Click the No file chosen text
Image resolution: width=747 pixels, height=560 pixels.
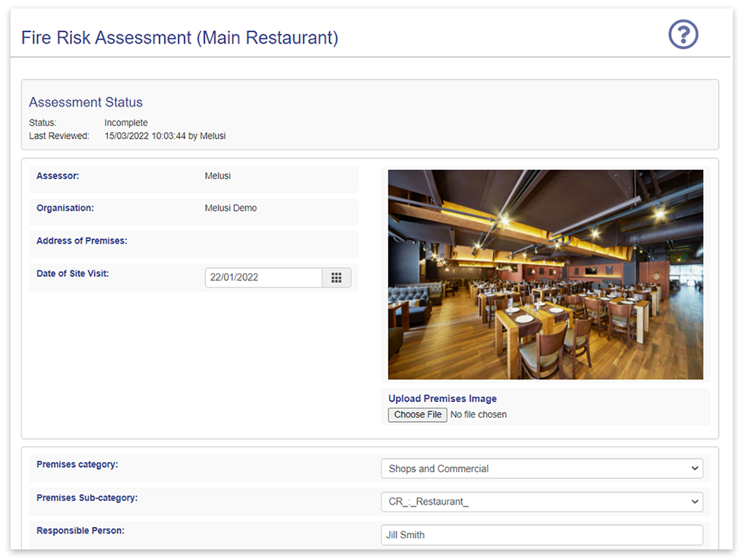(x=479, y=415)
